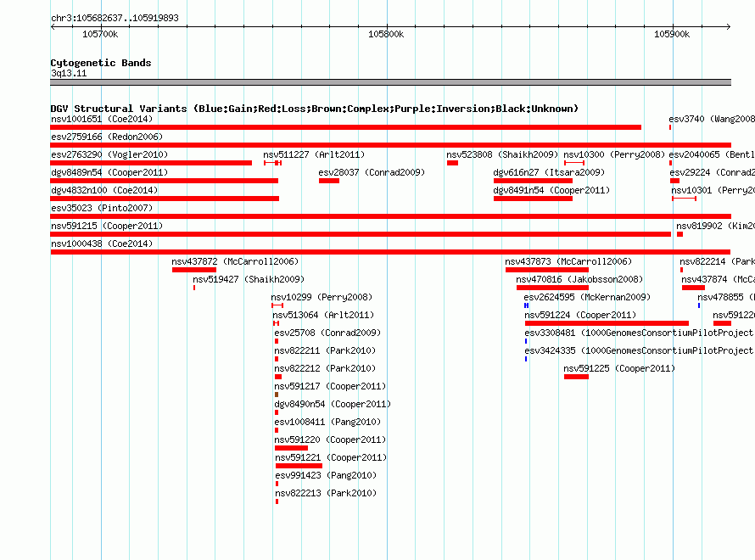Click dgv616n27 (Itsara2009) label
Viewport: 755px width, 560px height.
[x=549, y=172]
